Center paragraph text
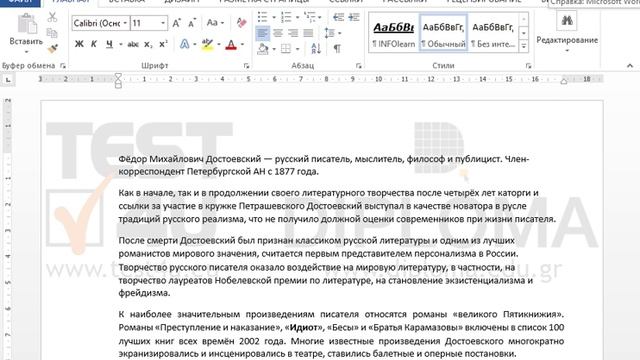This screenshot has height=360, width=640. tap(278, 33)
